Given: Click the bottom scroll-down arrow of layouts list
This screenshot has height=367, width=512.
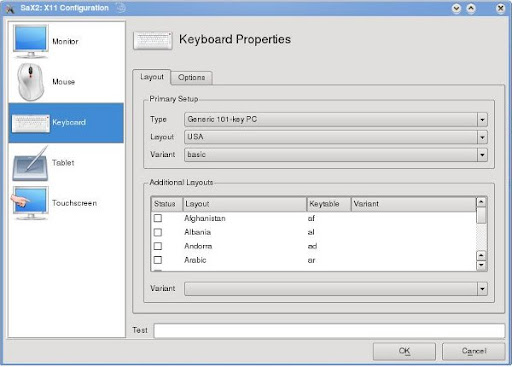Looking at the screenshot, I should [x=481, y=265].
